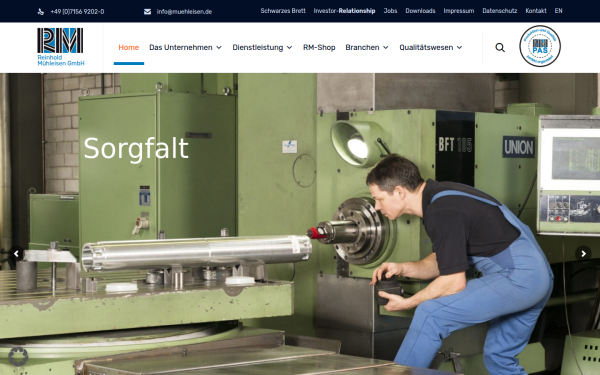Click the envelope email icon
The image size is (600, 375).
click(147, 12)
